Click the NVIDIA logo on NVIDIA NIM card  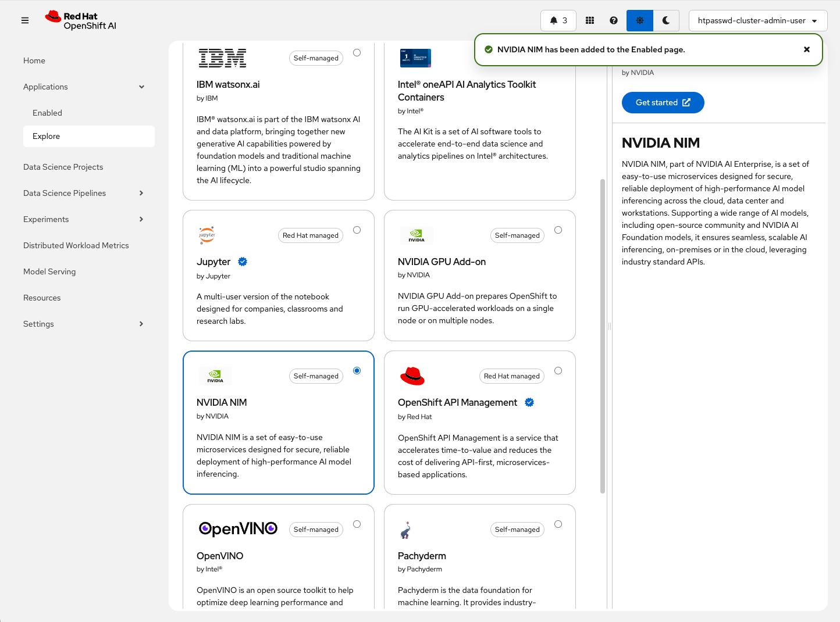[215, 376]
